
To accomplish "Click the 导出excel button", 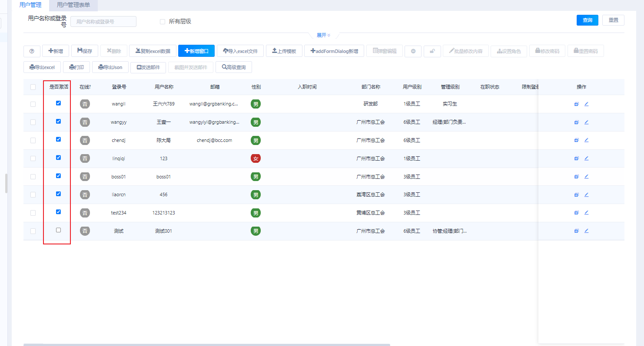I will [x=42, y=67].
